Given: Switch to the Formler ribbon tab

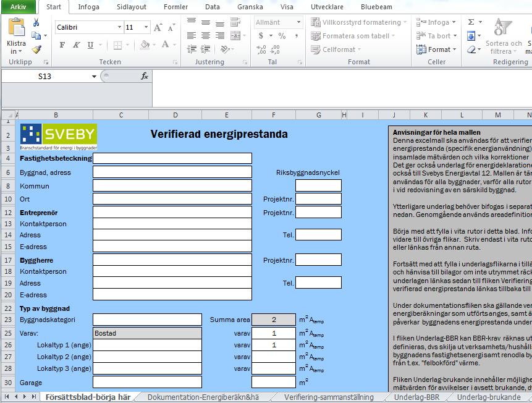Looking at the screenshot, I should [x=175, y=7].
